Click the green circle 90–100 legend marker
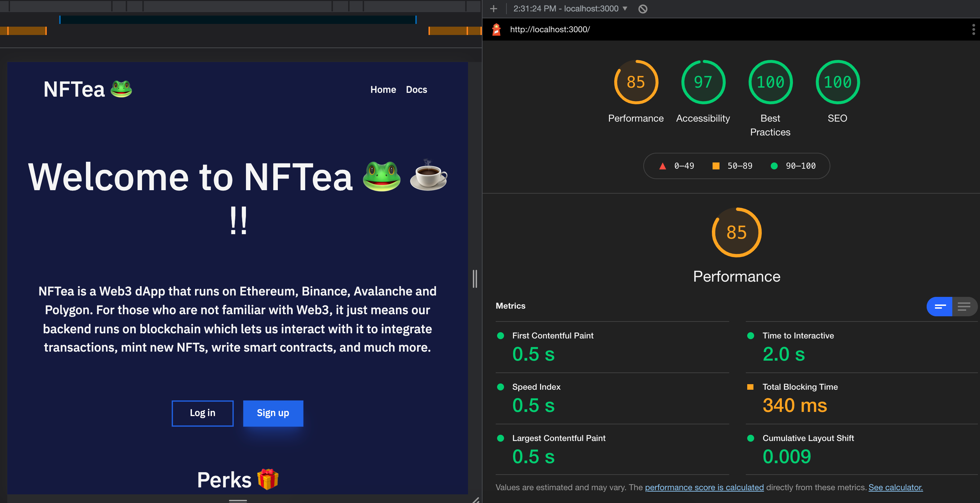The width and height of the screenshot is (980, 503). click(x=774, y=166)
